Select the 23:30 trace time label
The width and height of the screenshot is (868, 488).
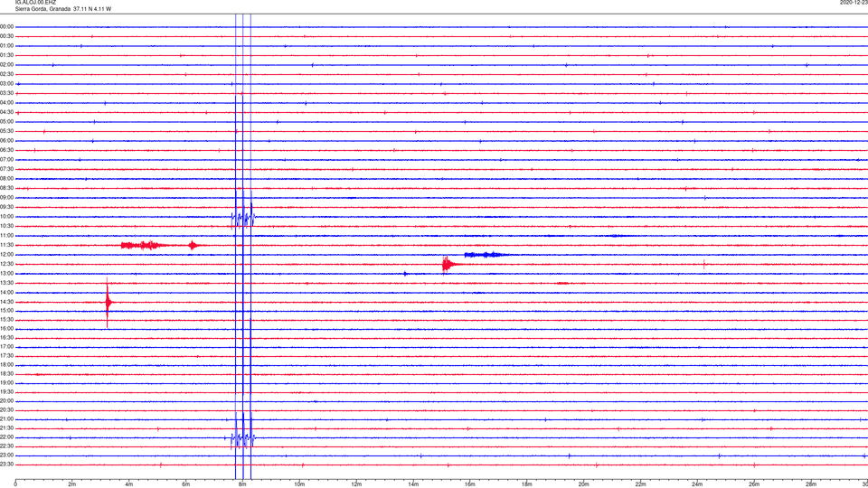pos(7,465)
